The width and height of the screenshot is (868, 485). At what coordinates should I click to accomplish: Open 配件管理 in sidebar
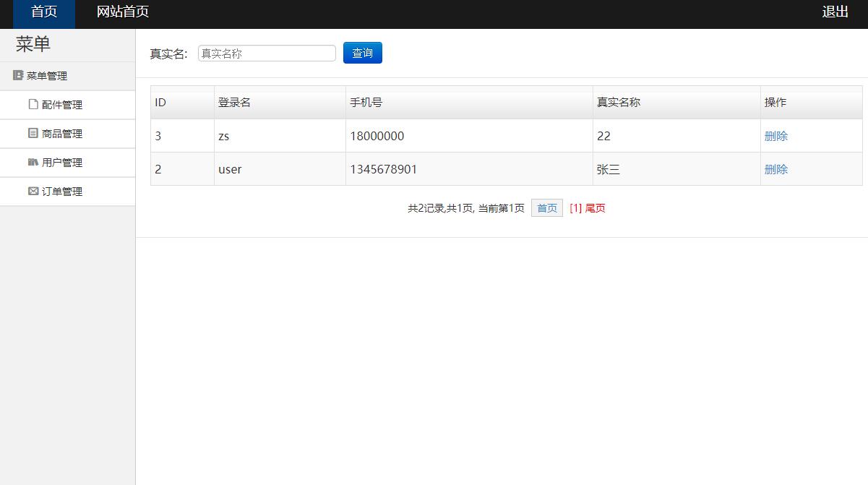pos(67,105)
